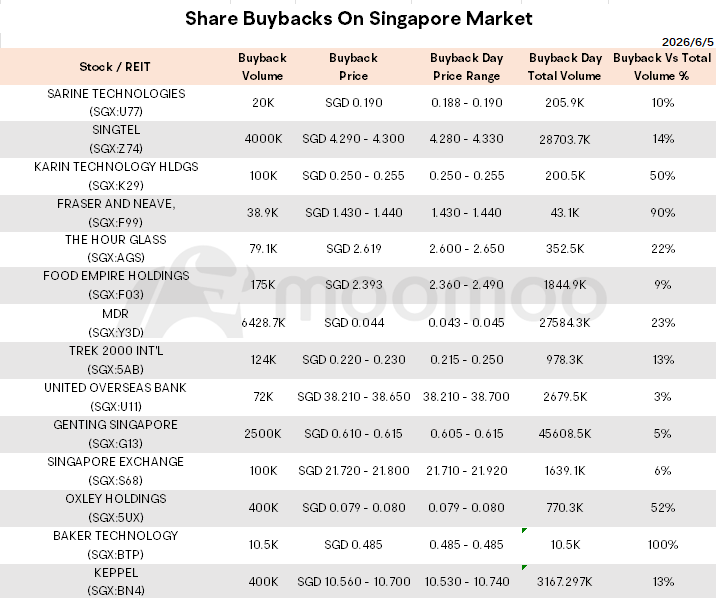Screen dimensions: 716x598
Task: Click total volume 352.5K
Action: click(565, 249)
